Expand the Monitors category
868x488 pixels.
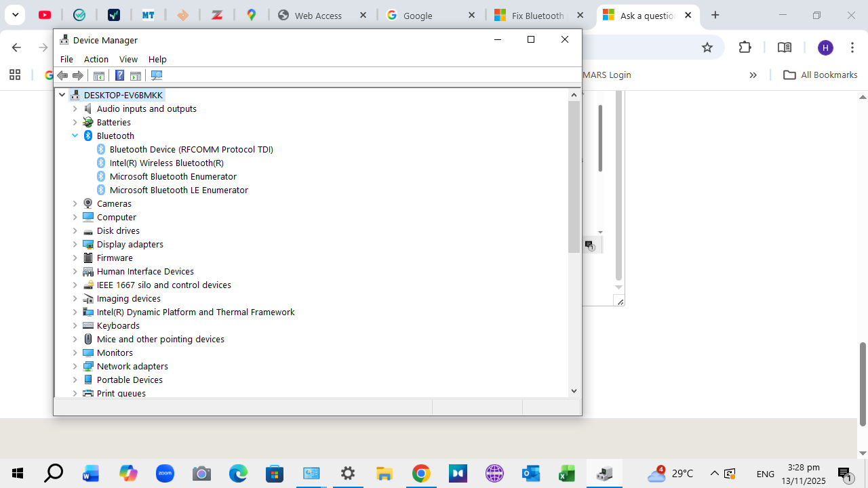coord(75,352)
